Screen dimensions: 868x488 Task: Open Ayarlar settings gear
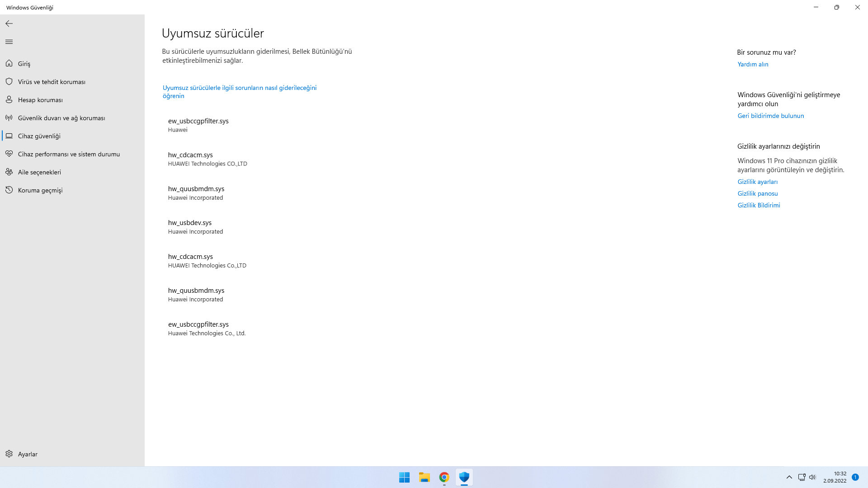click(x=72, y=454)
